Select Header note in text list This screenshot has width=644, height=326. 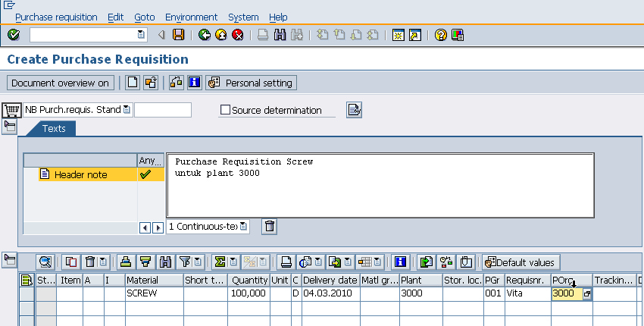(x=80, y=175)
